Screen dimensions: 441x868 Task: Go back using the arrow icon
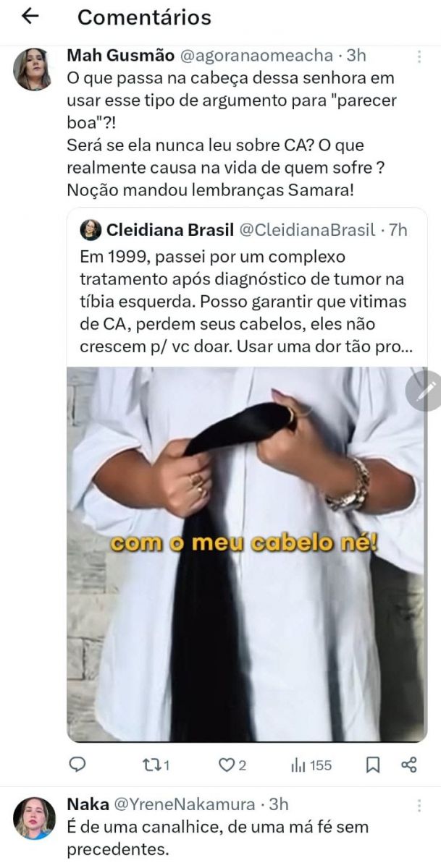(x=30, y=17)
